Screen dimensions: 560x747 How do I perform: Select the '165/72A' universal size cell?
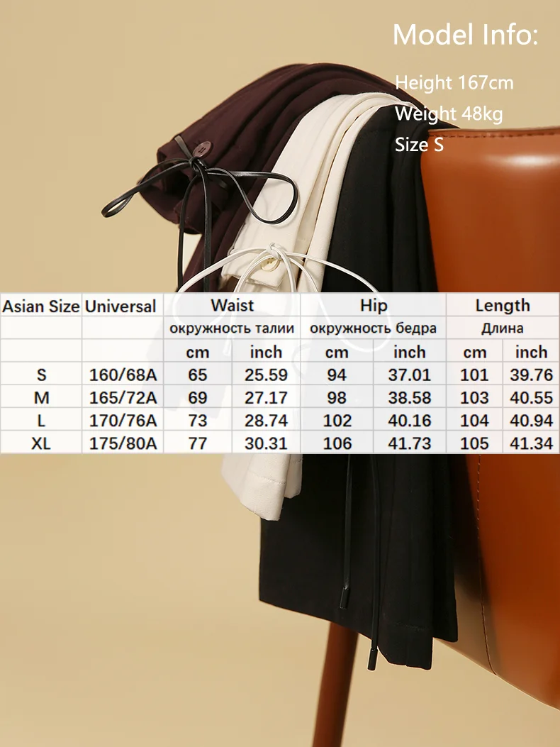point(123,398)
